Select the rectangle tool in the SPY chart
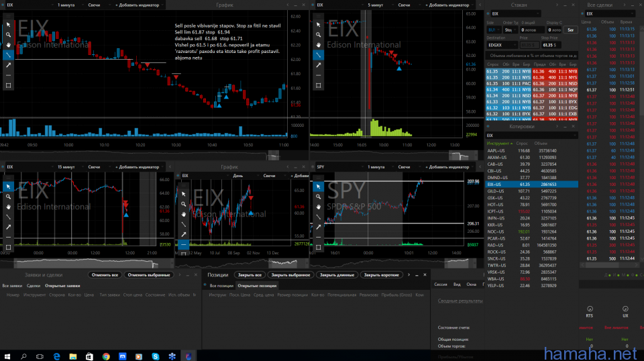Image resolution: width=644 pixels, height=361 pixels. 318,247
